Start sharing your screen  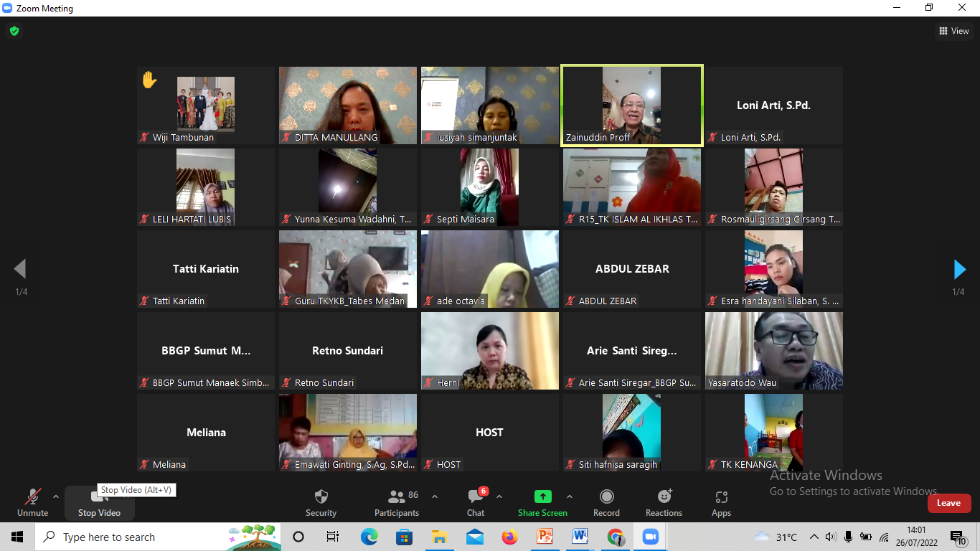(x=542, y=502)
